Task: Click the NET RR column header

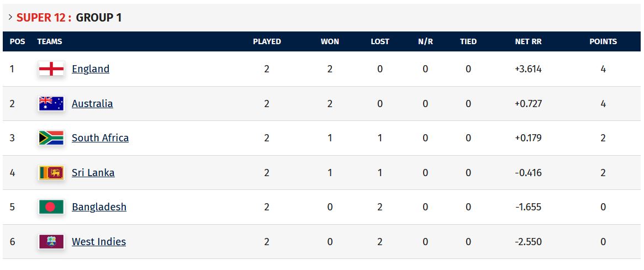Action: pyautogui.click(x=528, y=41)
